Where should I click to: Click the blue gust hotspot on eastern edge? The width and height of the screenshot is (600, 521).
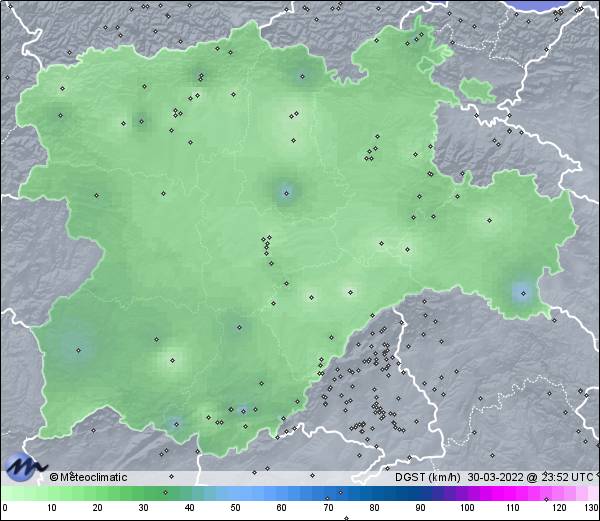pos(521,292)
